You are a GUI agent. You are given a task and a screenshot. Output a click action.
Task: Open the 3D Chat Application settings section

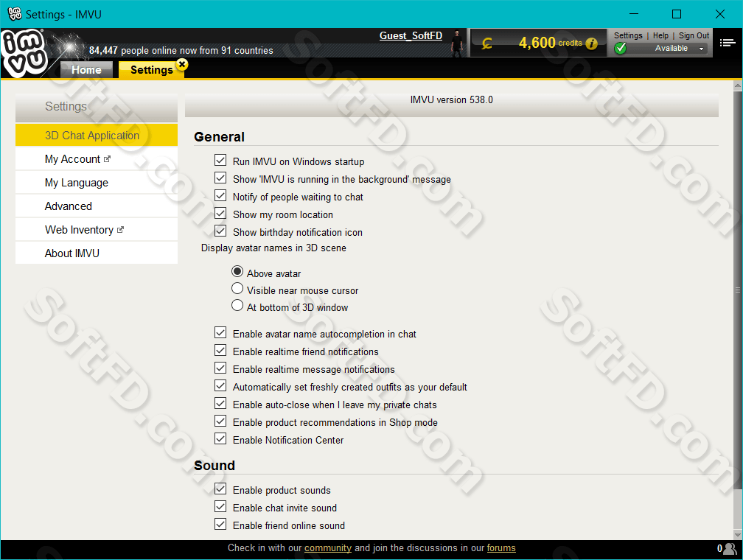pyautogui.click(x=97, y=135)
